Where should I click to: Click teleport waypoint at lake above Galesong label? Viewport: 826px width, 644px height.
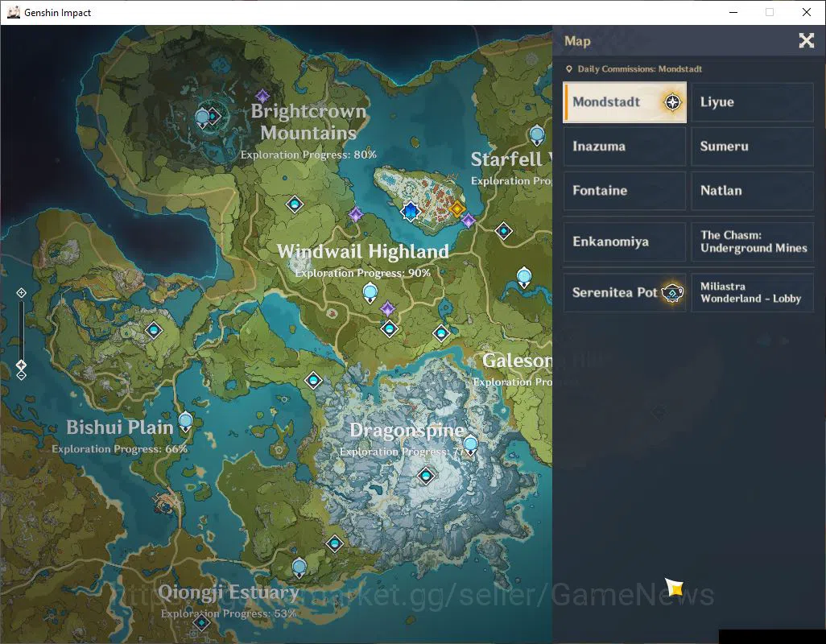click(x=523, y=278)
